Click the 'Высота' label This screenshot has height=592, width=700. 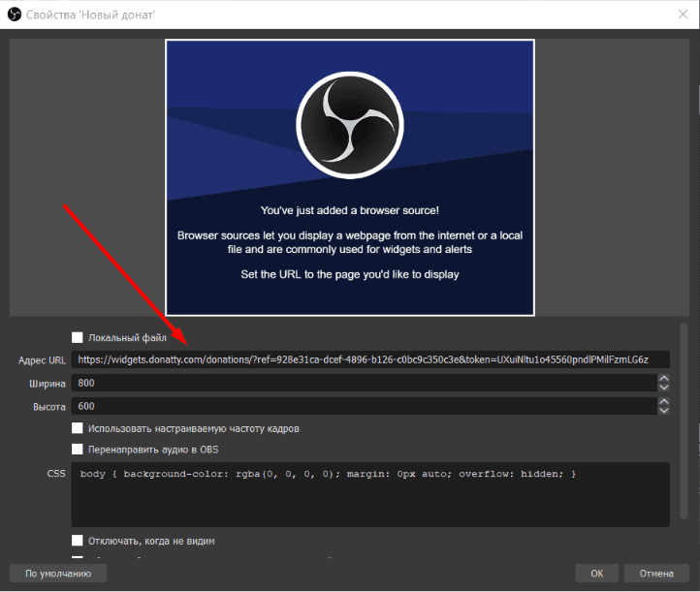pyautogui.click(x=49, y=407)
